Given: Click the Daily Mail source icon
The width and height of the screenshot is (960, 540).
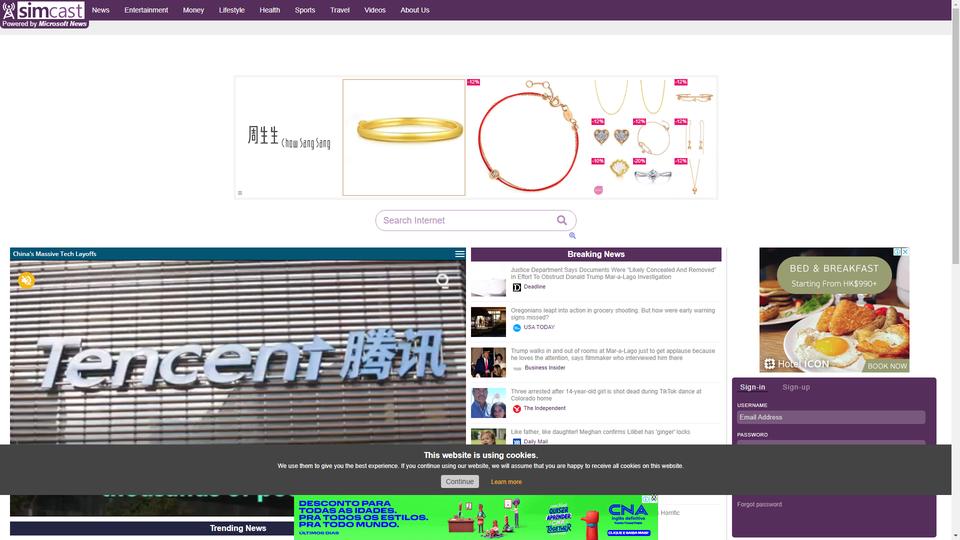Looking at the screenshot, I should pyautogui.click(x=517, y=441).
